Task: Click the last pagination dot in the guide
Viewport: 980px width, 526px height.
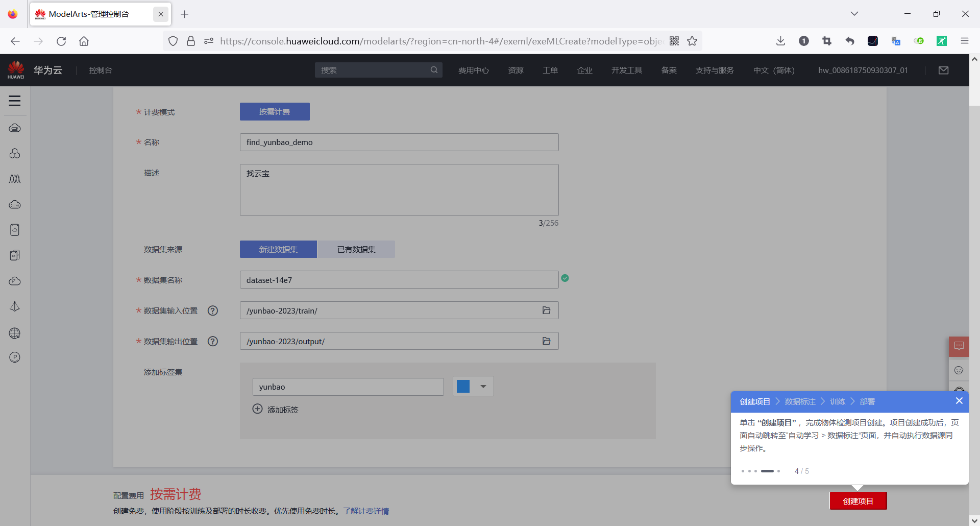Action: point(778,471)
